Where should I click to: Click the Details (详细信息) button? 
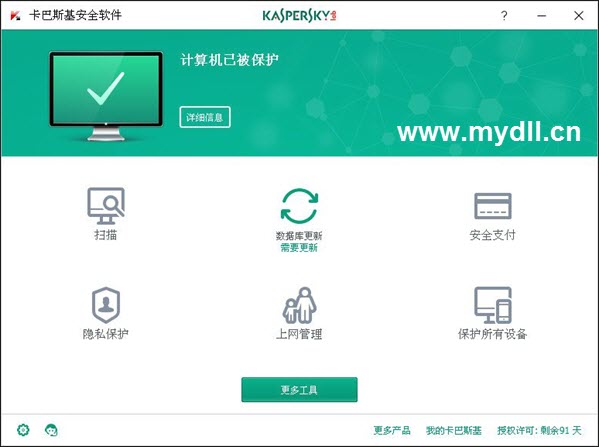point(205,117)
